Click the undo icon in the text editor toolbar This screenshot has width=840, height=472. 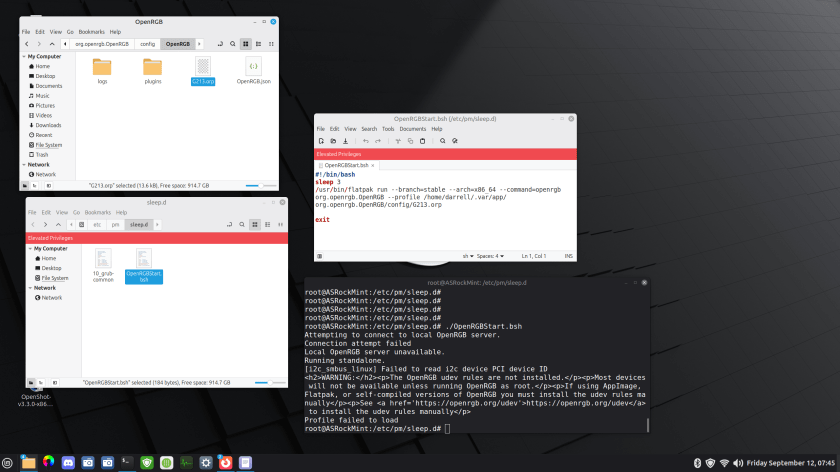click(366, 141)
